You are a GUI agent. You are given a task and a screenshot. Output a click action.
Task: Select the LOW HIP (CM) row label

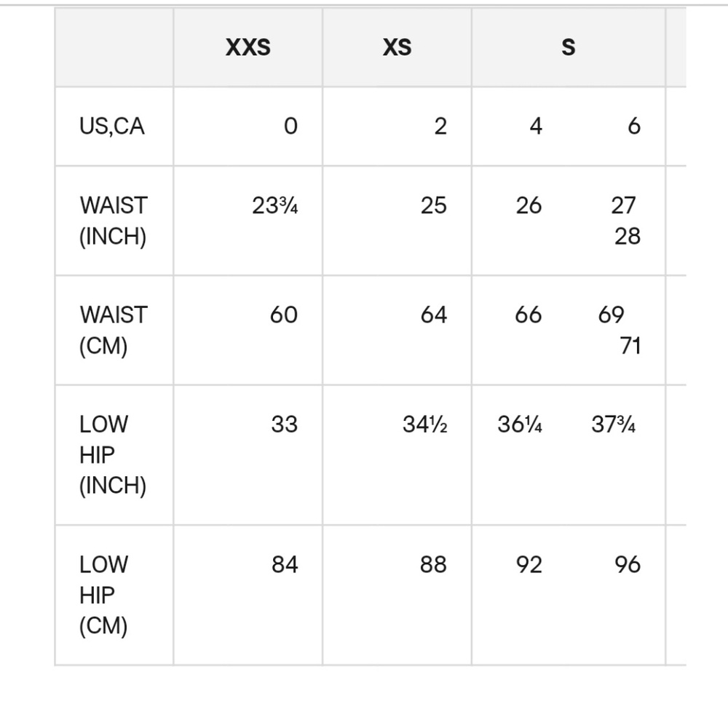[103, 595]
